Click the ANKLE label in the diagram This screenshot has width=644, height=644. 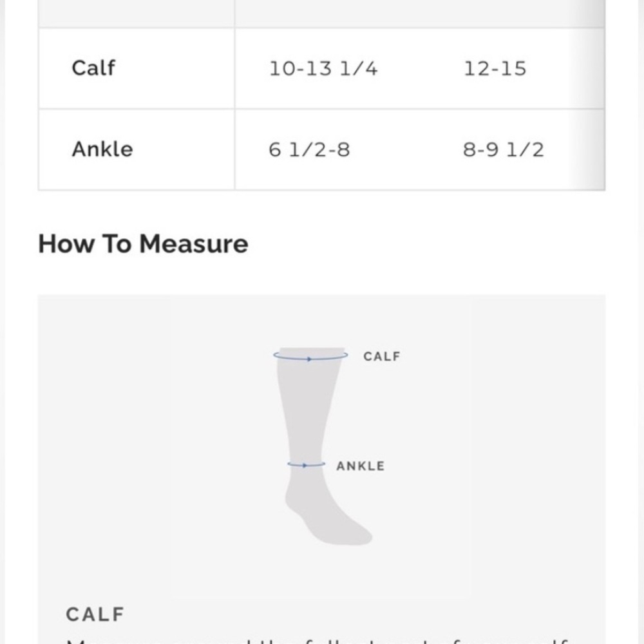[360, 466]
